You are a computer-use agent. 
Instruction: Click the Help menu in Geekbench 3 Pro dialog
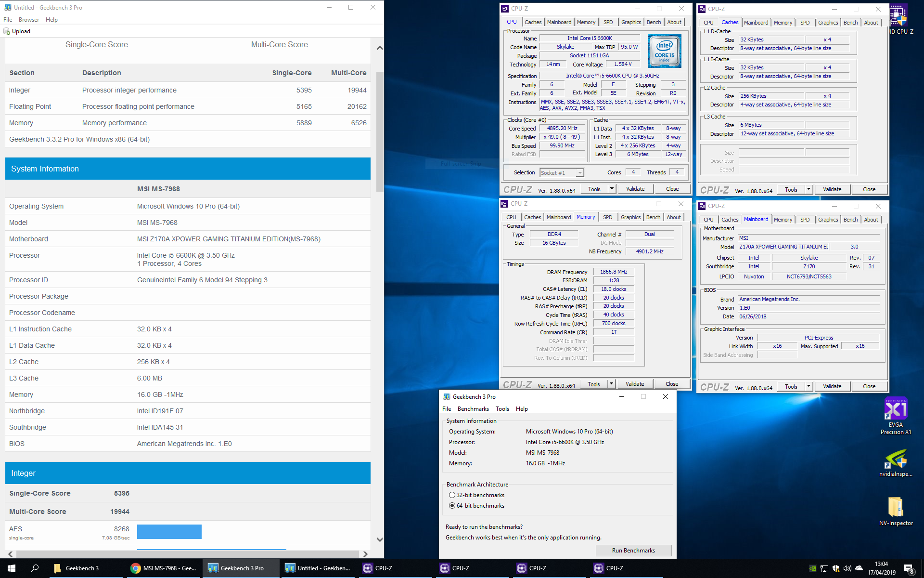(522, 409)
